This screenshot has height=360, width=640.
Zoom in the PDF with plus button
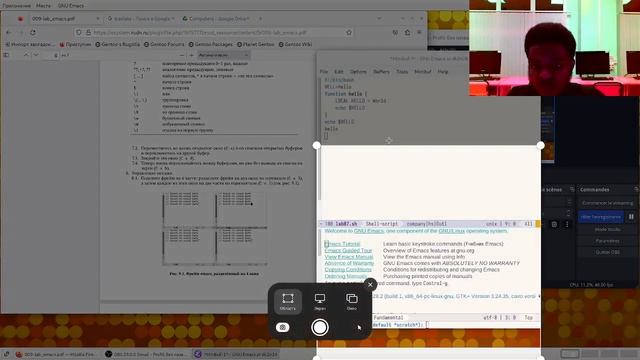(x=191, y=55)
